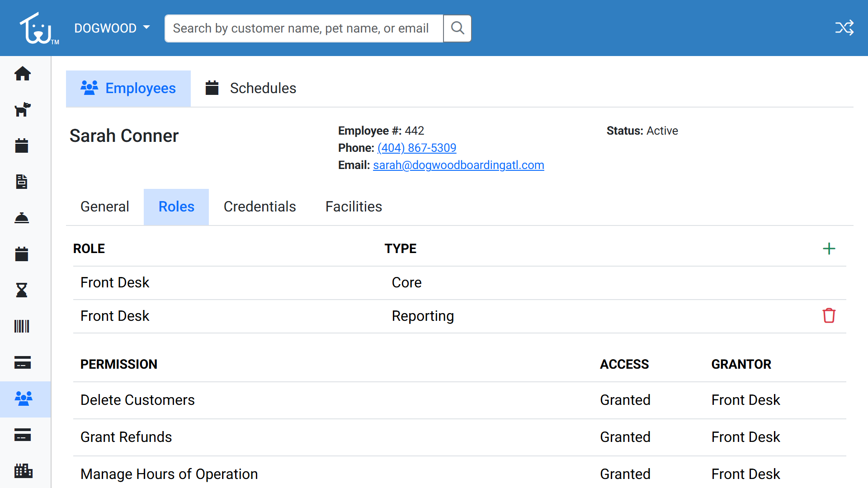Open the building icon in sidebar
868x488 pixels.
point(23,471)
